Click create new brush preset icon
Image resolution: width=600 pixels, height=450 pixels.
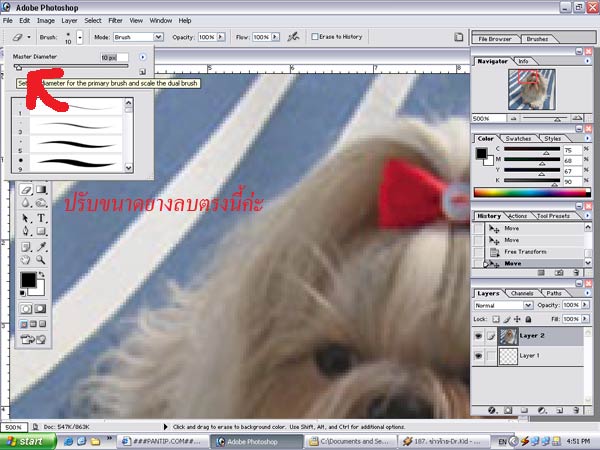pos(143,72)
